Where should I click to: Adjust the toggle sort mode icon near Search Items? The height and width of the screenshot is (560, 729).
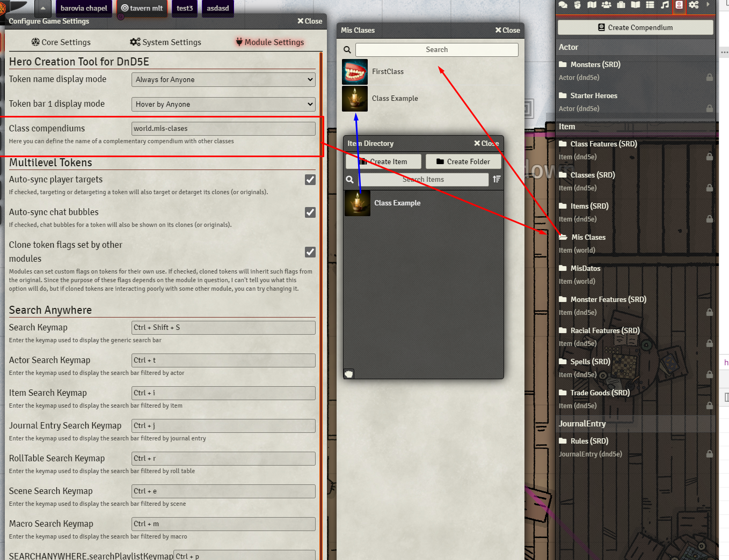(495, 179)
